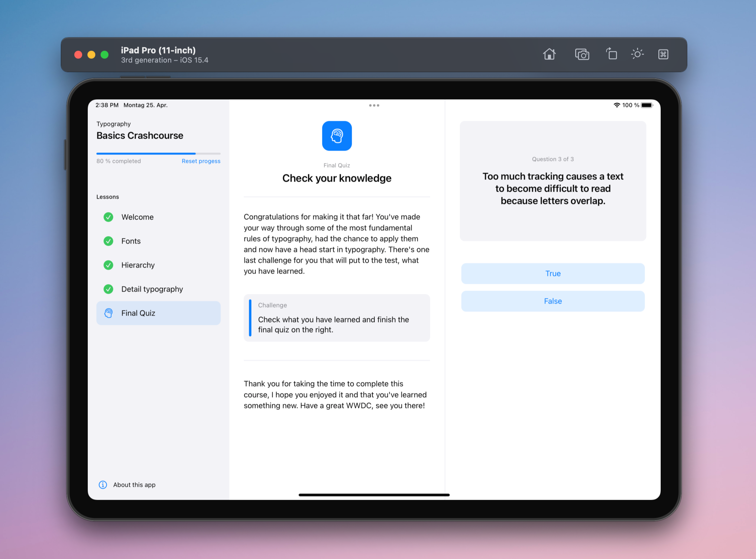Click the Fonts lesson checkmark icon
756x559 pixels.
click(x=108, y=241)
